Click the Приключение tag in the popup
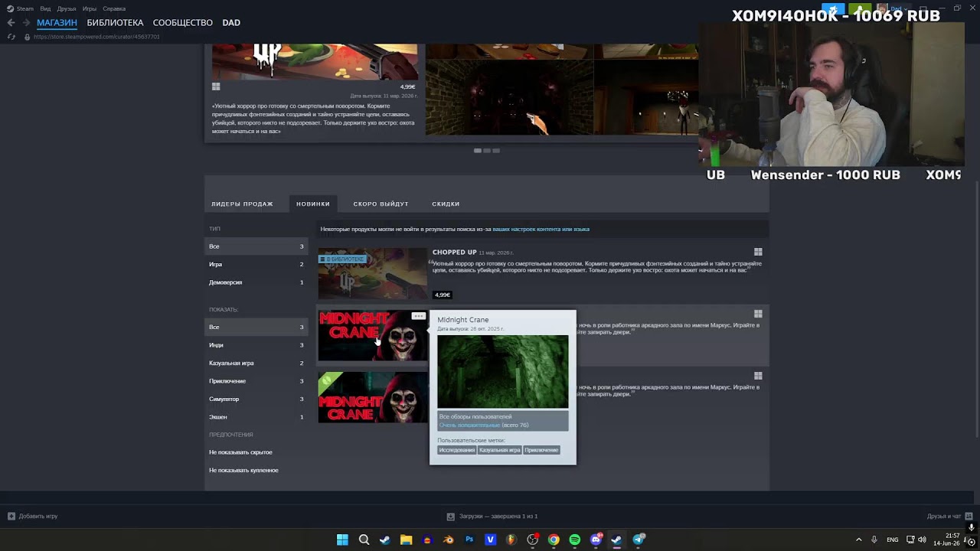 541,450
